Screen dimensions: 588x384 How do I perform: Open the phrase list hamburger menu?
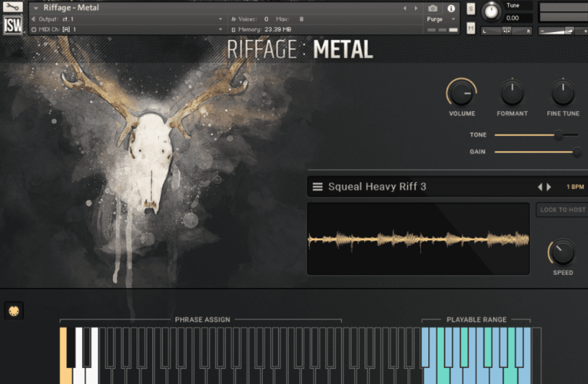pyautogui.click(x=318, y=187)
